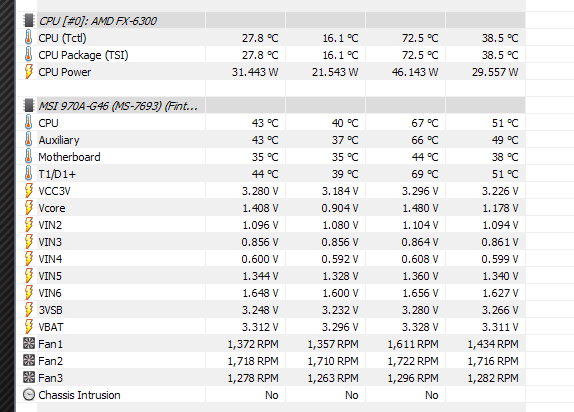574x412 pixels.
Task: Select the thermometer icon in the Motherboard row
Action: 29,157
